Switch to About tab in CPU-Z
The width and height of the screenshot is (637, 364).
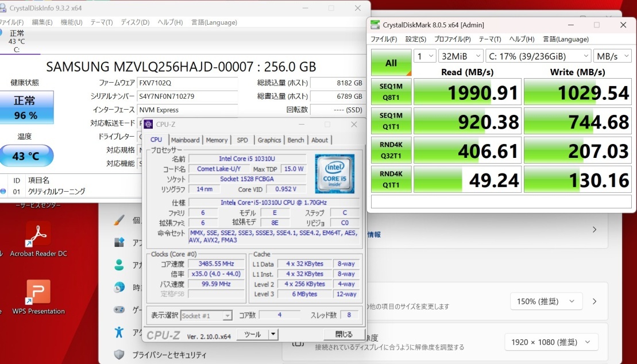click(x=320, y=140)
